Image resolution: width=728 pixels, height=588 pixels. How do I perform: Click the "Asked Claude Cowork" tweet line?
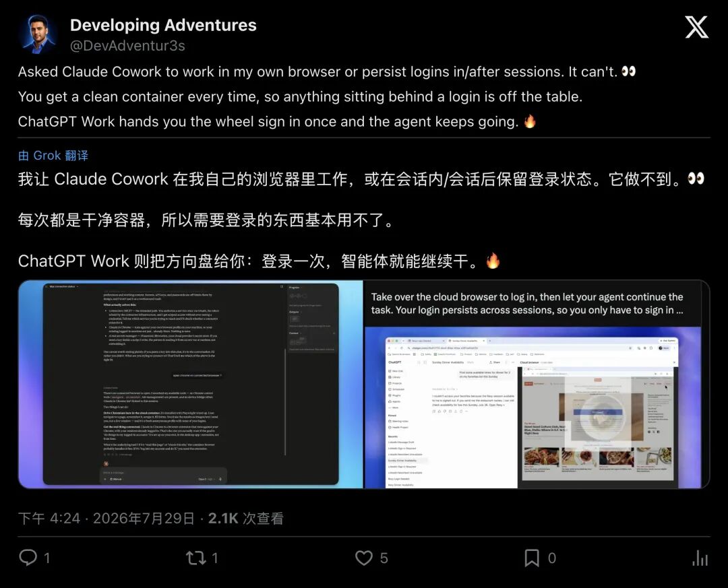[327, 72]
